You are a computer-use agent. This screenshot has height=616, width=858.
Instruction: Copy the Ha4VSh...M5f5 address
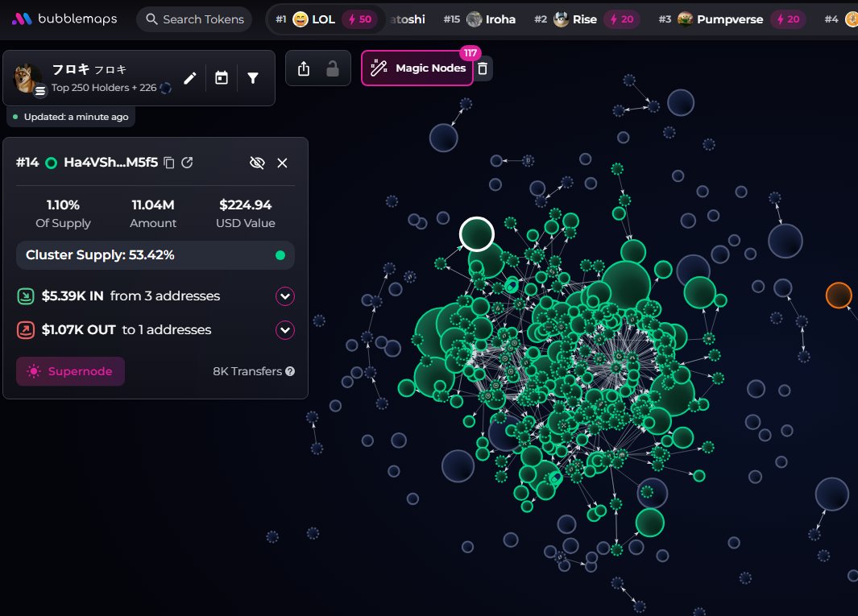click(169, 163)
